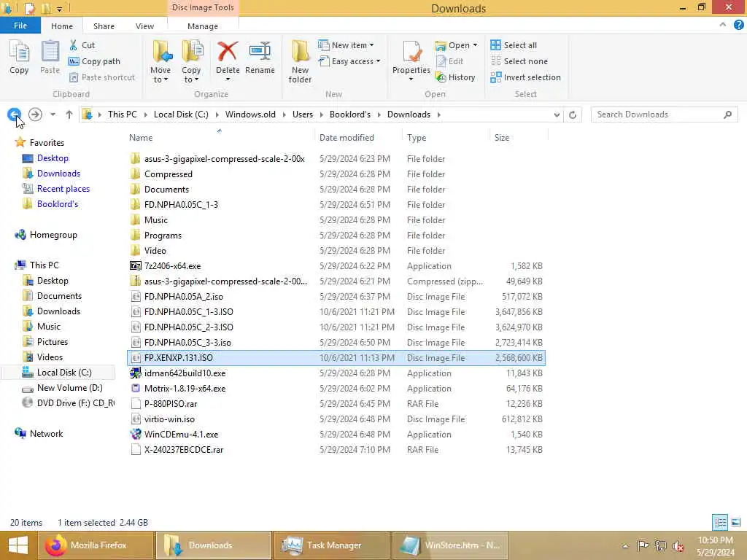Open the File menu tab

pyautogui.click(x=20, y=26)
